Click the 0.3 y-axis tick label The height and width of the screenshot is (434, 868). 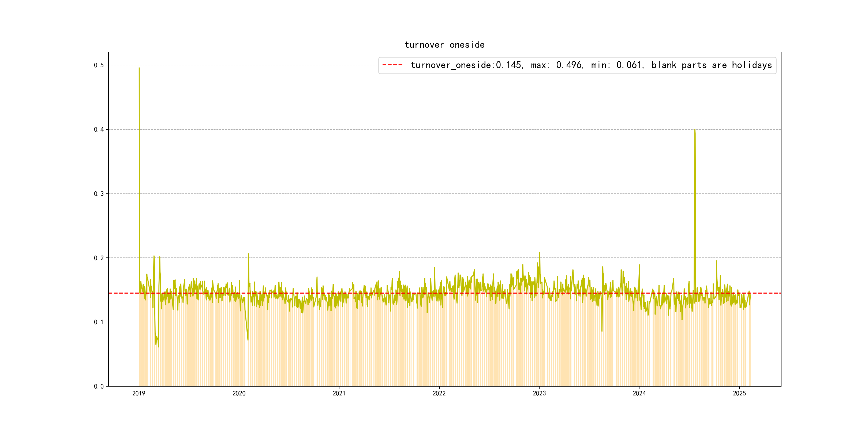(x=99, y=194)
